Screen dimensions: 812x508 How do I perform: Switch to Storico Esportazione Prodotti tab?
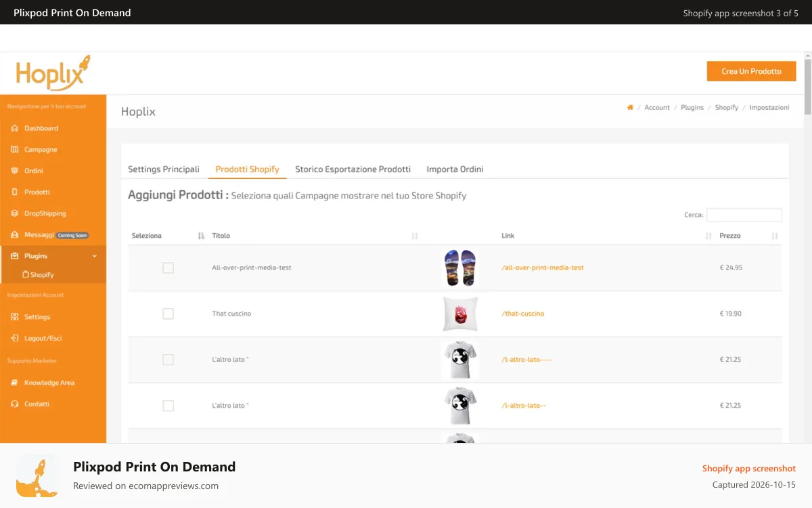tap(353, 169)
